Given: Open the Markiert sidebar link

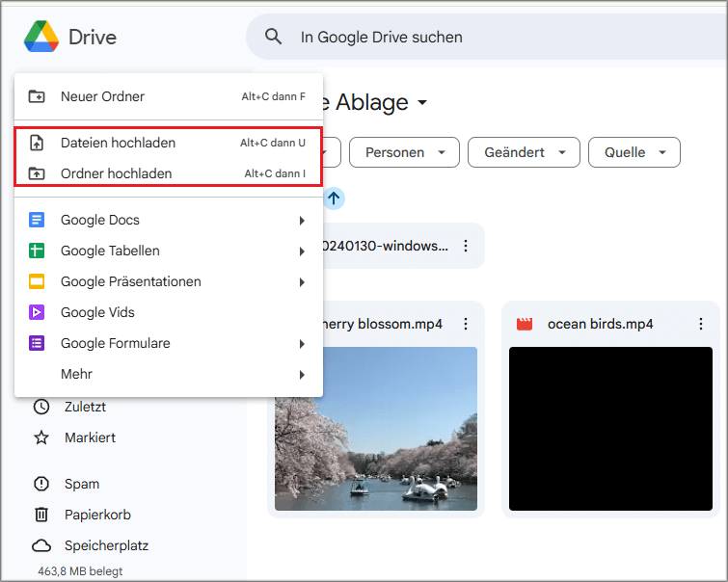Looking at the screenshot, I should [90, 437].
